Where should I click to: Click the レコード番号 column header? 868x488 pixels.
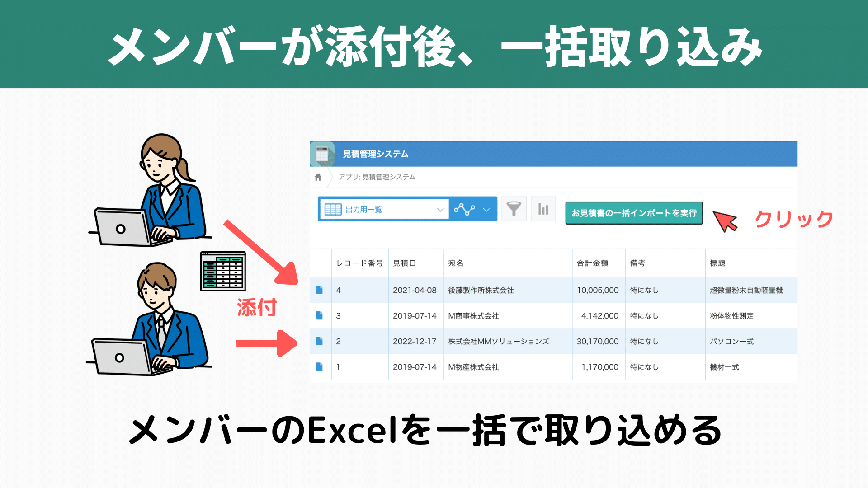coord(359,263)
